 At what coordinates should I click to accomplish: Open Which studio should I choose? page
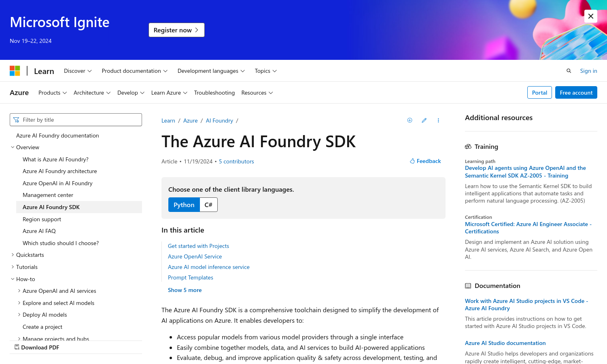[x=61, y=243]
